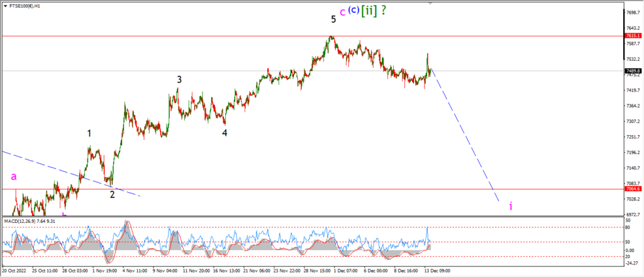Select the wave 4 text label
This screenshot has height=277, width=644.
pyautogui.click(x=225, y=133)
